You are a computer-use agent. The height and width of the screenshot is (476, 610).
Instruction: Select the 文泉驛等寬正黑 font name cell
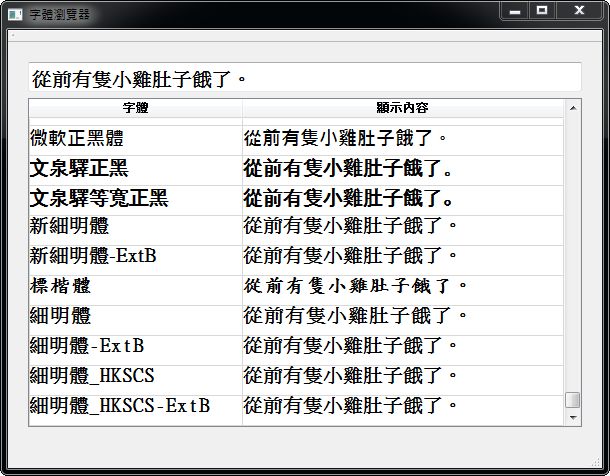point(135,200)
